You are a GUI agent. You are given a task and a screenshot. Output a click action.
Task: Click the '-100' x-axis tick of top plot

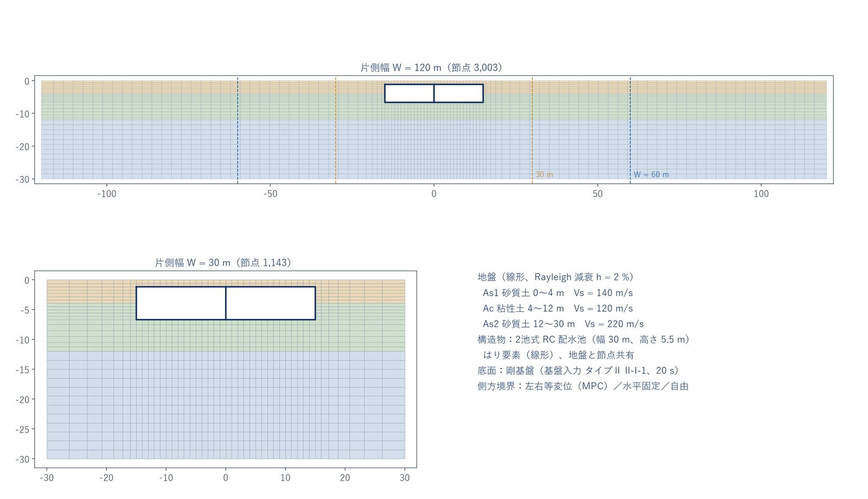point(107,194)
